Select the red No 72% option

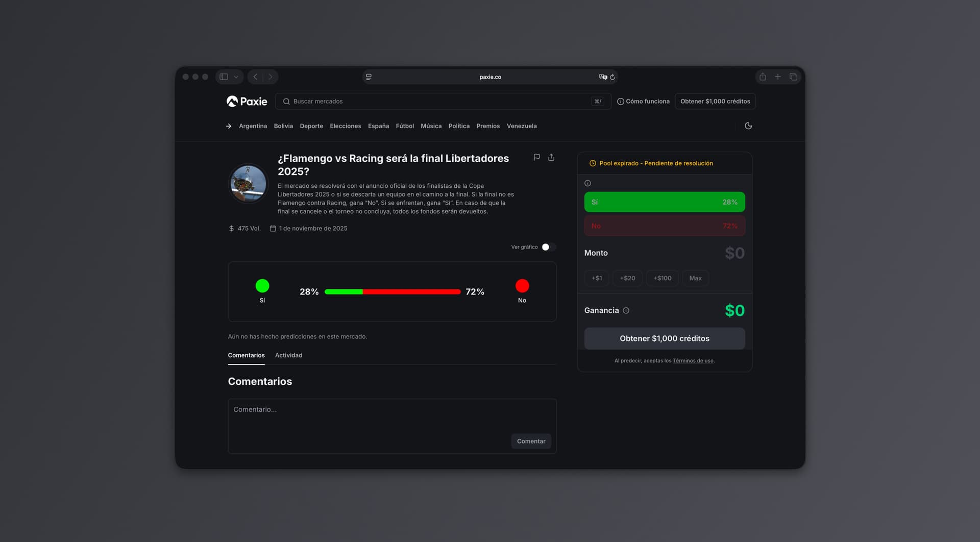pos(664,226)
